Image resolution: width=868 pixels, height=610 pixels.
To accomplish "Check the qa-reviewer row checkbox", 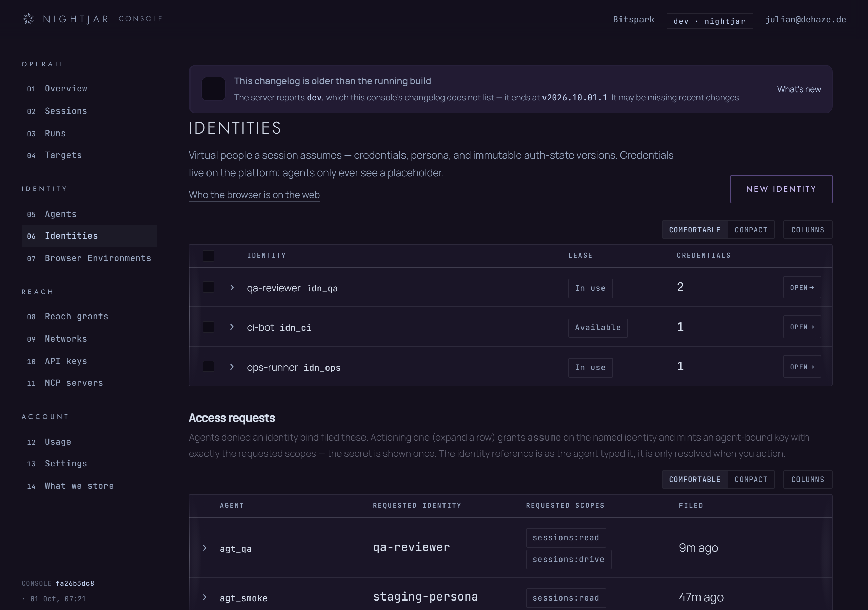I will click(209, 287).
